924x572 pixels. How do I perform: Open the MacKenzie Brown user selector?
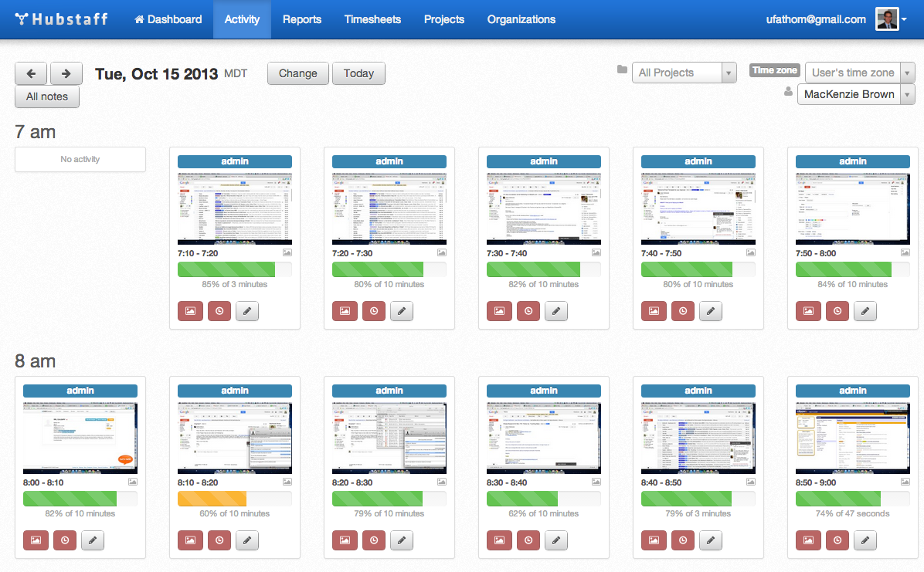[855, 94]
